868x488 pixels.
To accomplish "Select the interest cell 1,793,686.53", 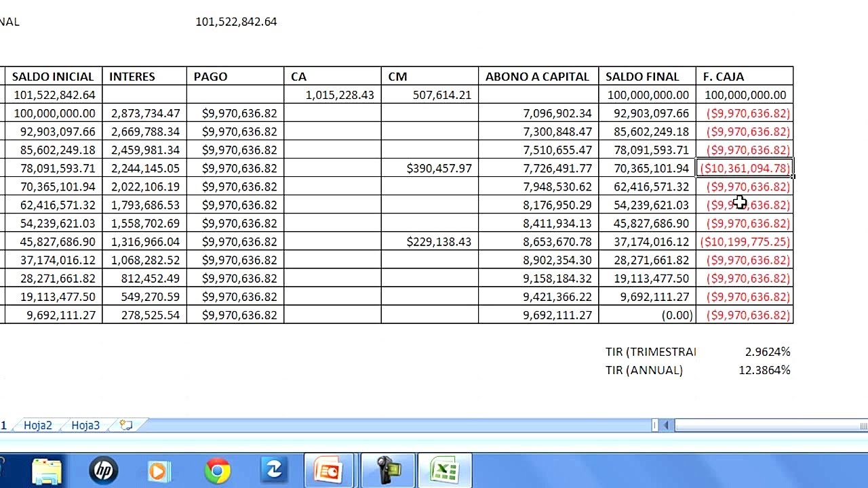I will (x=144, y=205).
